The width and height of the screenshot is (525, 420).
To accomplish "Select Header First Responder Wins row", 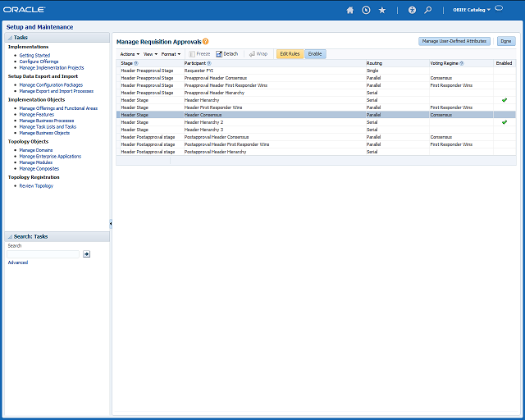I will coord(316,107).
